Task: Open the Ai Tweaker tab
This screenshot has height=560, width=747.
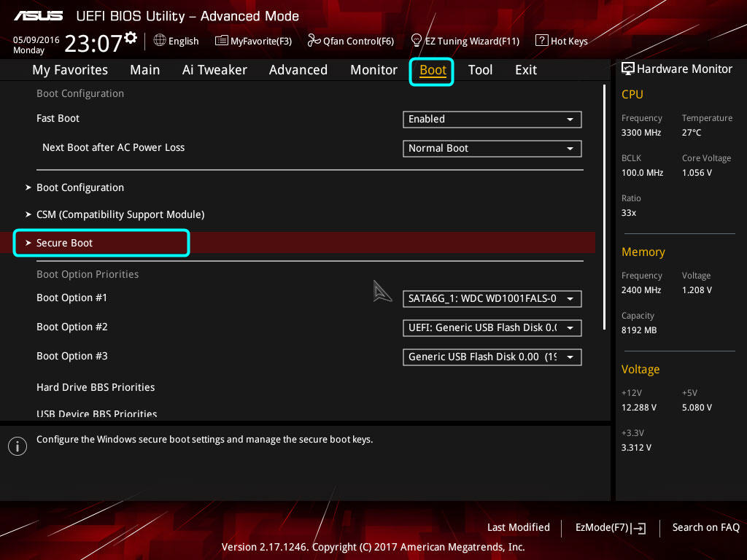Action: [214, 70]
